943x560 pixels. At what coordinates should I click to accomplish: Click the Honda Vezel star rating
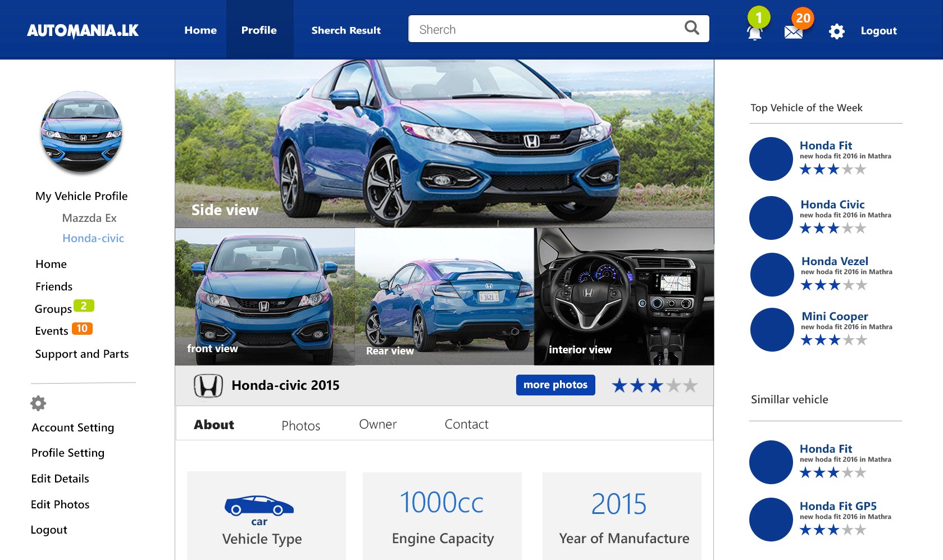pyautogui.click(x=834, y=285)
